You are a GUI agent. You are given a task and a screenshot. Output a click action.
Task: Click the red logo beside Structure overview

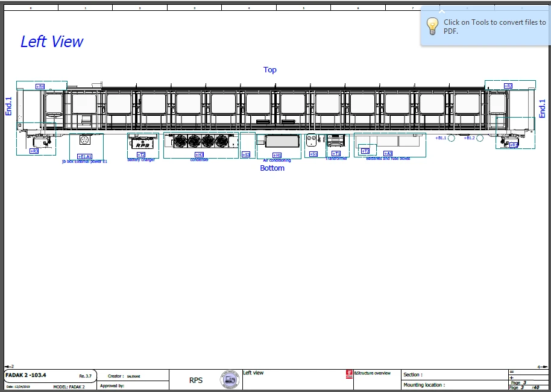pyautogui.click(x=349, y=374)
